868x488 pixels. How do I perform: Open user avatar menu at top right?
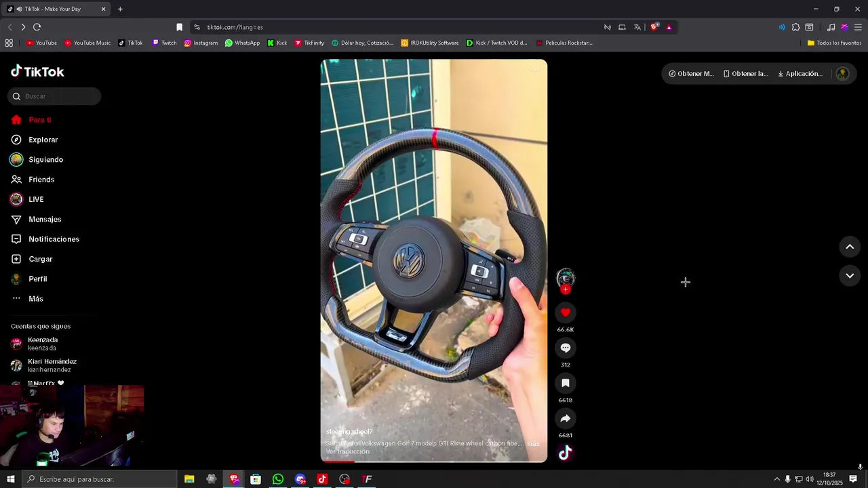pos(842,74)
